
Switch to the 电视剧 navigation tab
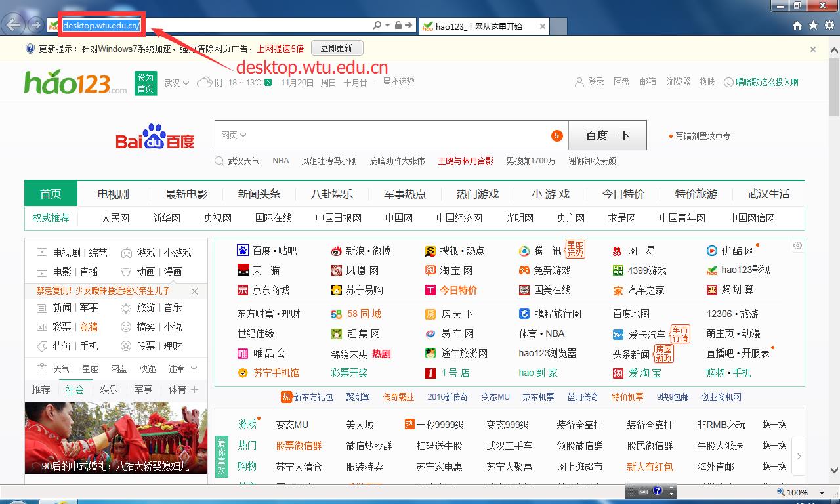(114, 194)
